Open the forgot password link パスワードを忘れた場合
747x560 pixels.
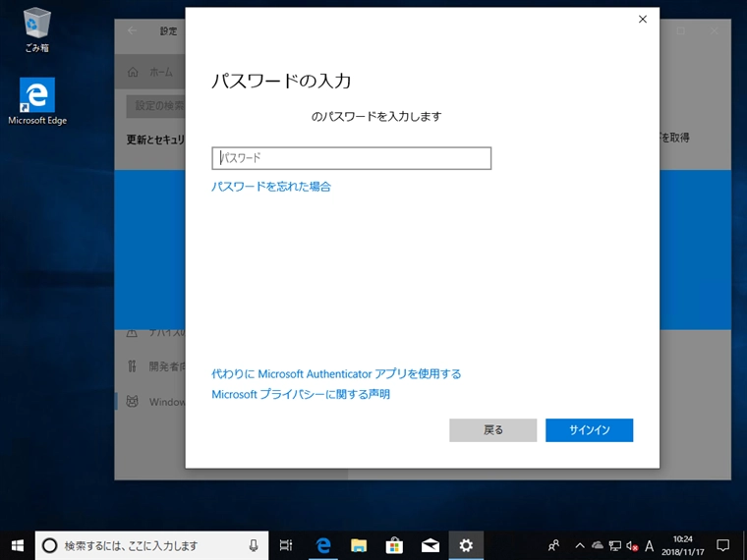click(x=271, y=187)
